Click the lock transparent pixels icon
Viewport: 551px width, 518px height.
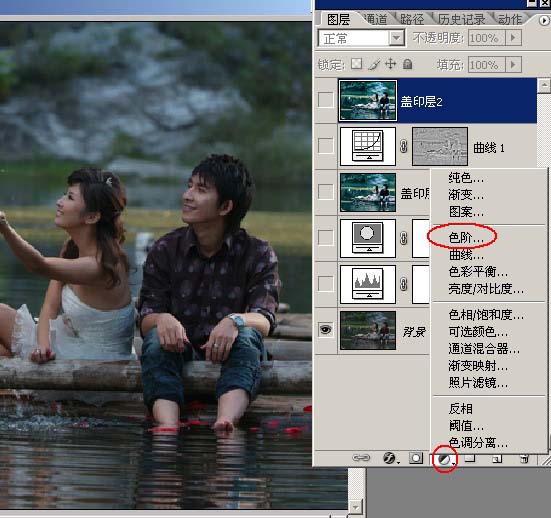pyautogui.click(x=356, y=64)
